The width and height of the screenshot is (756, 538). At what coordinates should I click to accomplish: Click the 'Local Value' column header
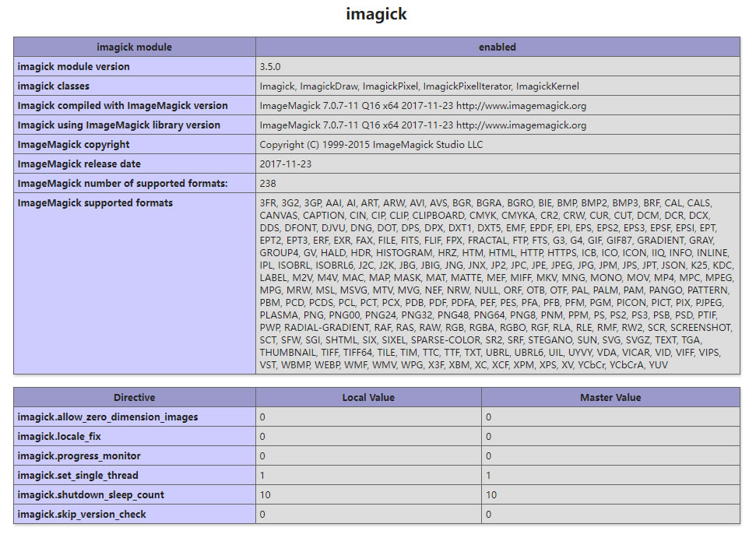[368, 397]
